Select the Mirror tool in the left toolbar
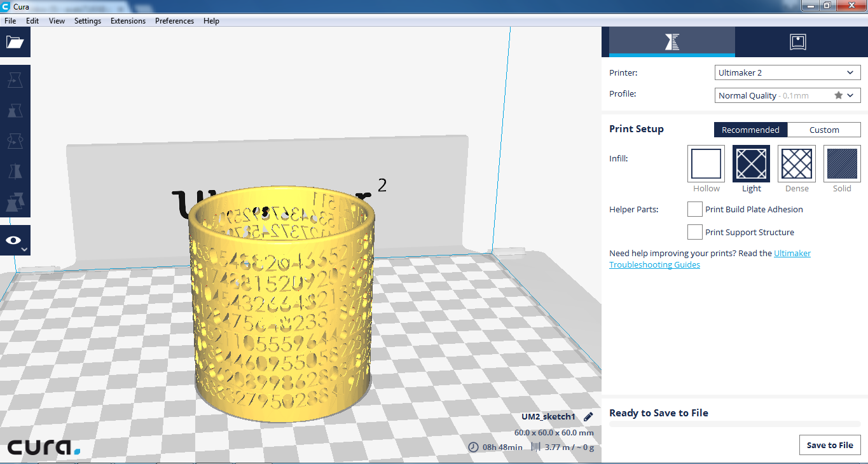 click(x=15, y=171)
